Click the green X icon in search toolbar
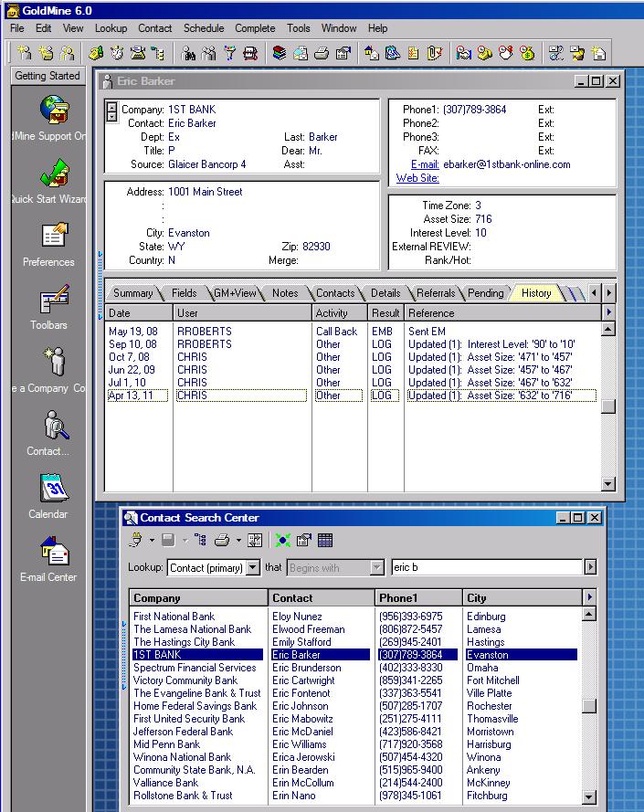The image size is (644, 812). click(x=283, y=540)
